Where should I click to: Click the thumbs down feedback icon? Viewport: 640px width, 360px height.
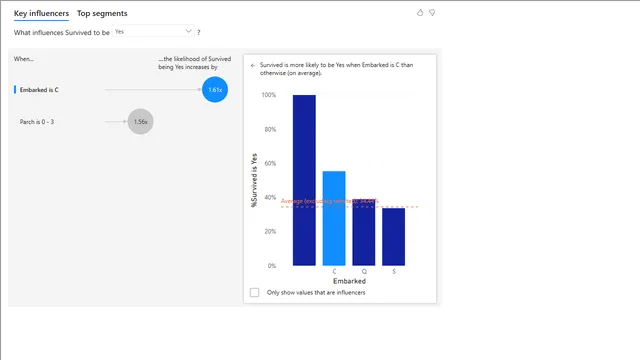432,13
